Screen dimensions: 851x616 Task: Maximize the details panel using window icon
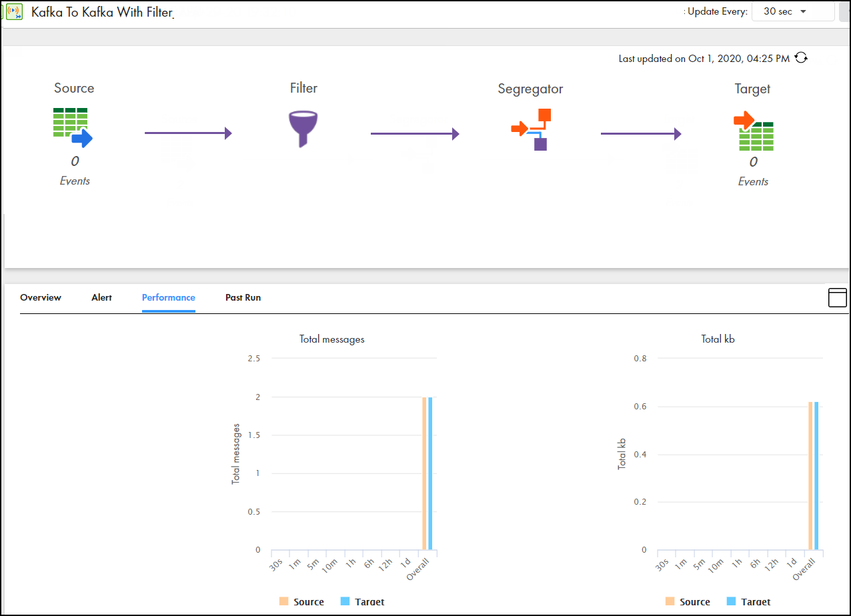click(837, 297)
